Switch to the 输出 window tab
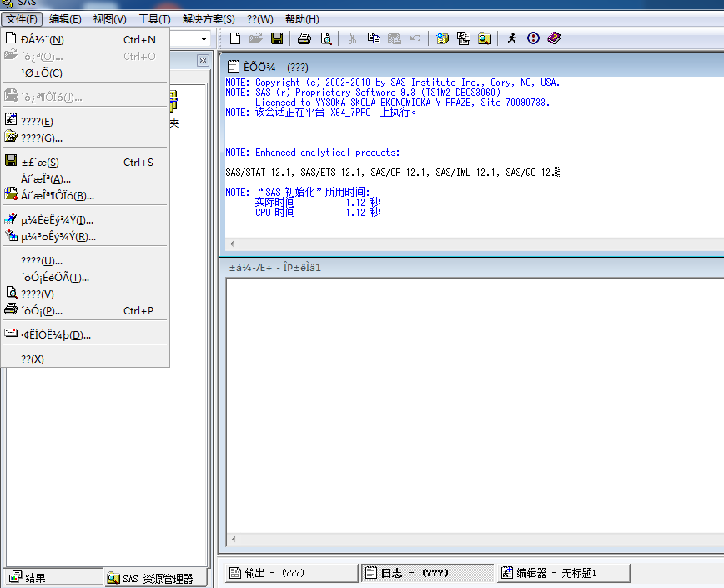The height and width of the screenshot is (588, 724). pos(290,573)
